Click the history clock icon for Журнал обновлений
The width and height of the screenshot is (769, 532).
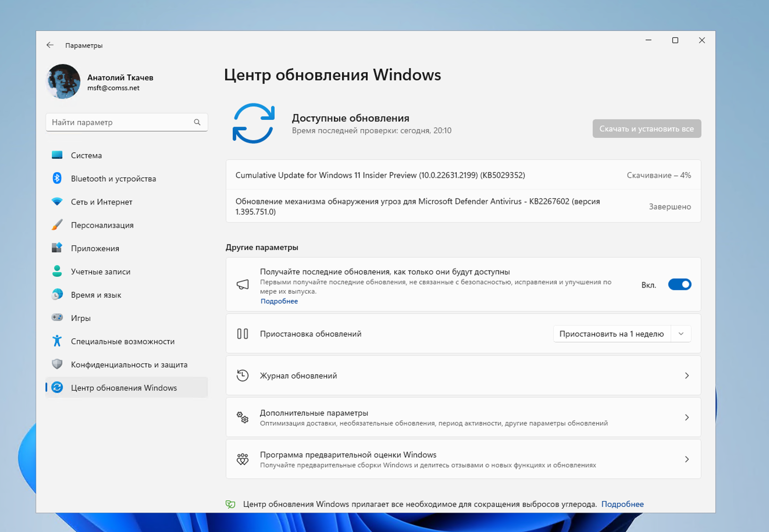click(x=242, y=375)
